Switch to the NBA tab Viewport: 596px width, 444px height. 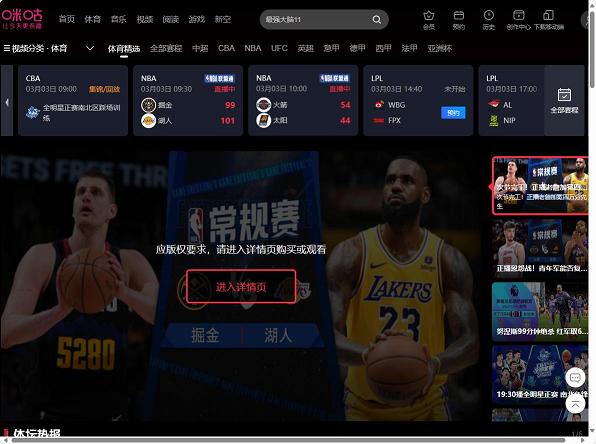point(253,48)
